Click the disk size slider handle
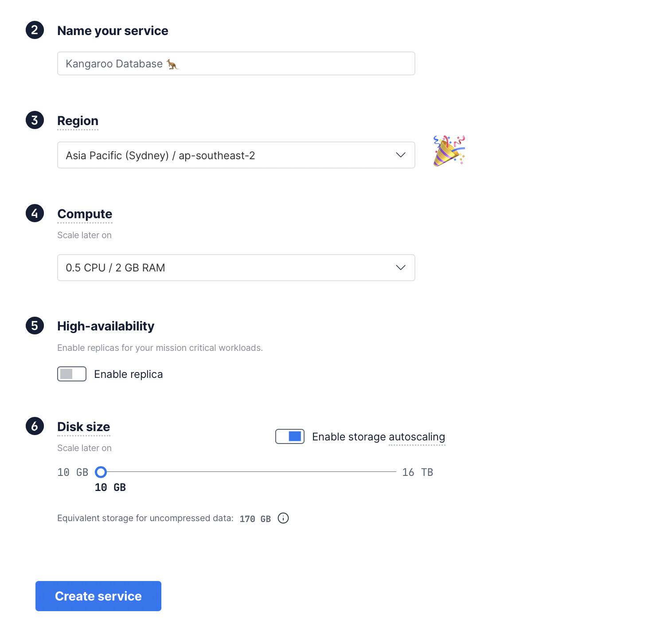This screenshot has height=636, width=672. pyautogui.click(x=101, y=472)
